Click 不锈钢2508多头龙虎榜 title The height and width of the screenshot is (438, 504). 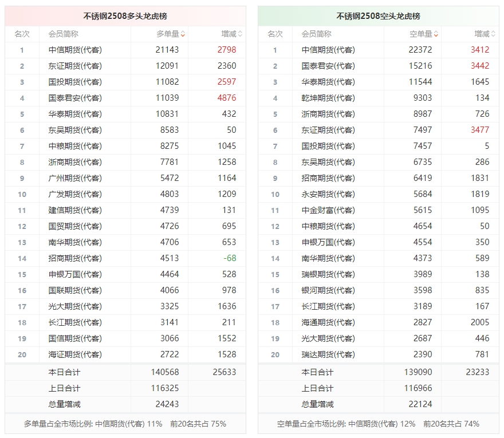point(125,16)
